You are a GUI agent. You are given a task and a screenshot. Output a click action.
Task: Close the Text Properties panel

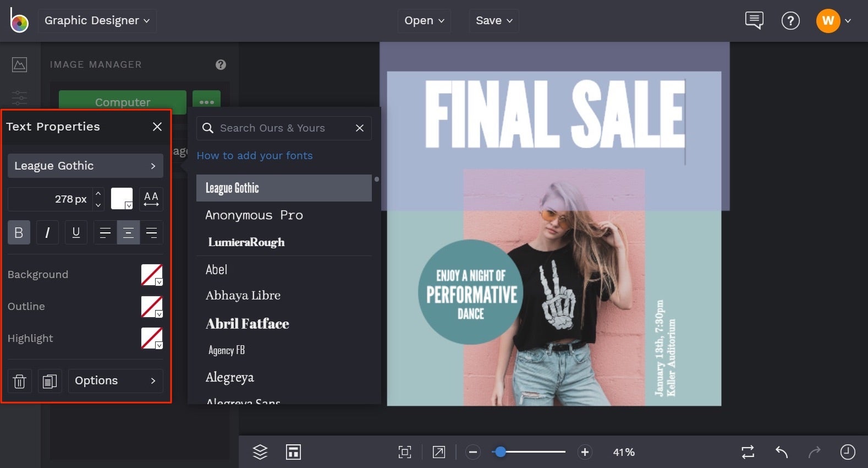[x=157, y=127]
